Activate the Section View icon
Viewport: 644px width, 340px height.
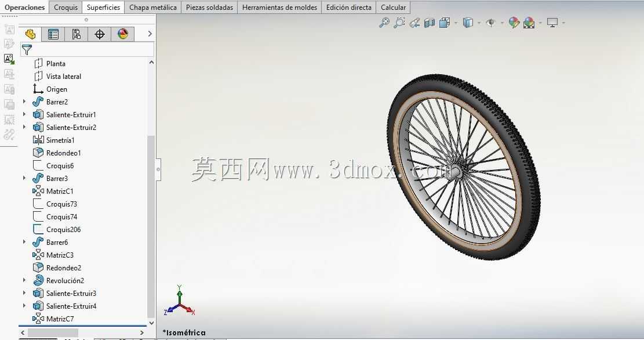pyautogui.click(x=429, y=23)
